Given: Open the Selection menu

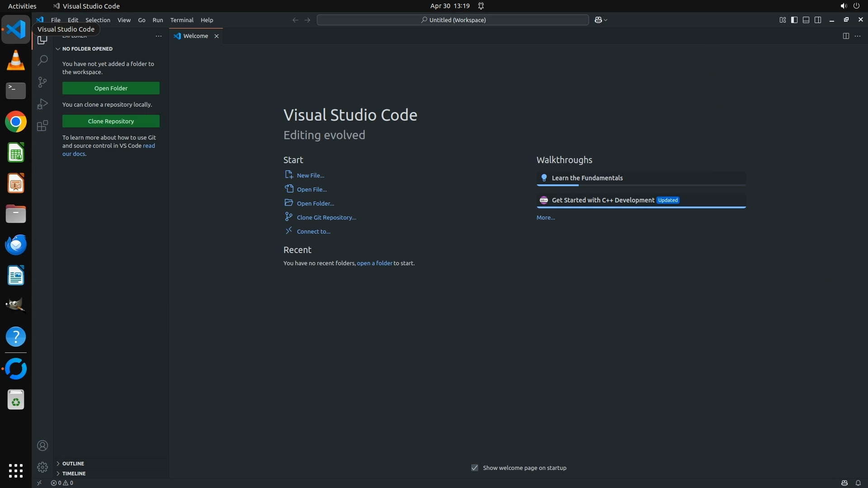Looking at the screenshot, I should [x=98, y=20].
